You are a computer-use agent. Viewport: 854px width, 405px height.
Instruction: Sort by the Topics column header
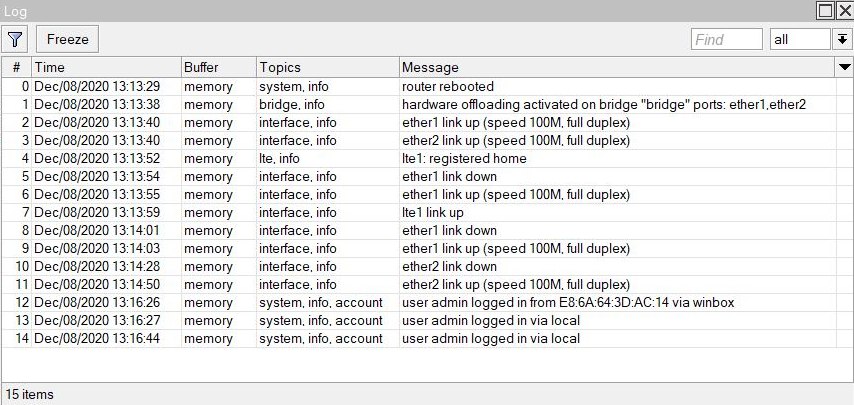327,67
